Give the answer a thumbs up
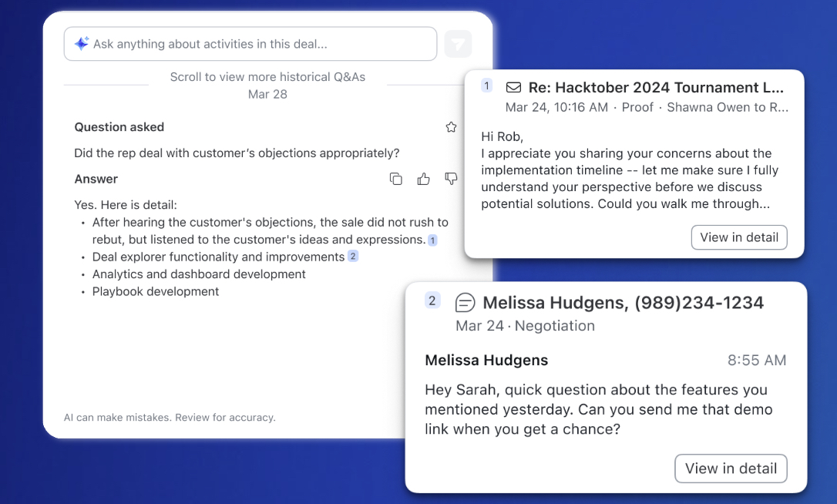This screenshot has width=837, height=504. 423,179
